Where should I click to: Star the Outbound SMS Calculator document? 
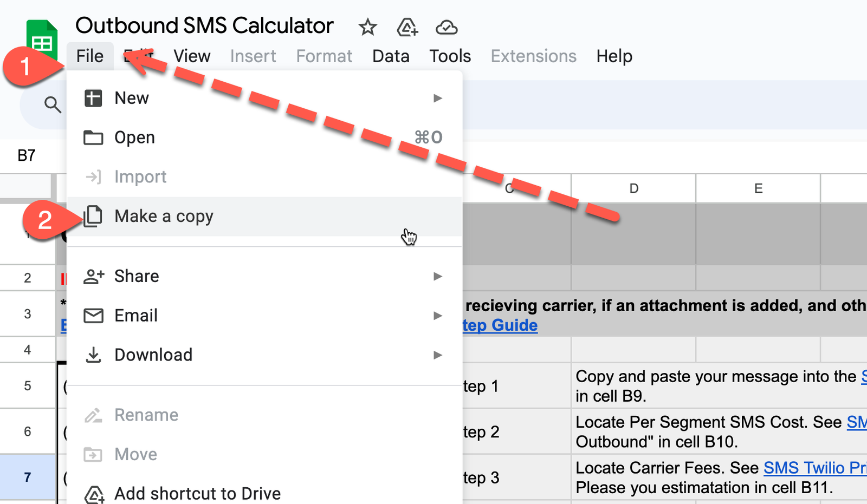click(x=367, y=27)
